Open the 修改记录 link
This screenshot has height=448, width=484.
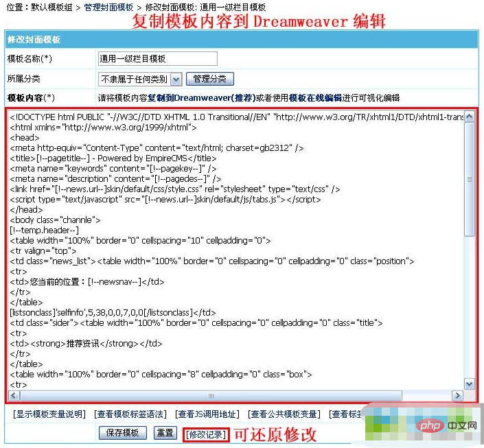206,435
